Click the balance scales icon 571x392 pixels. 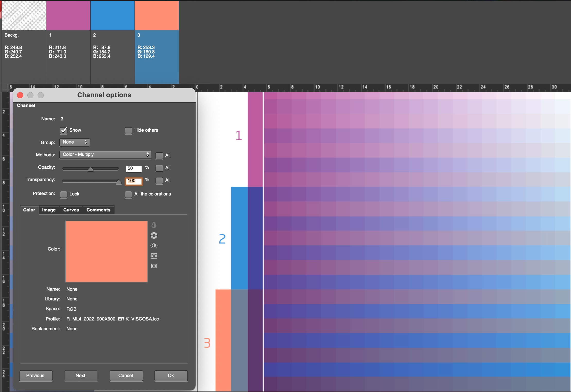coord(154,256)
